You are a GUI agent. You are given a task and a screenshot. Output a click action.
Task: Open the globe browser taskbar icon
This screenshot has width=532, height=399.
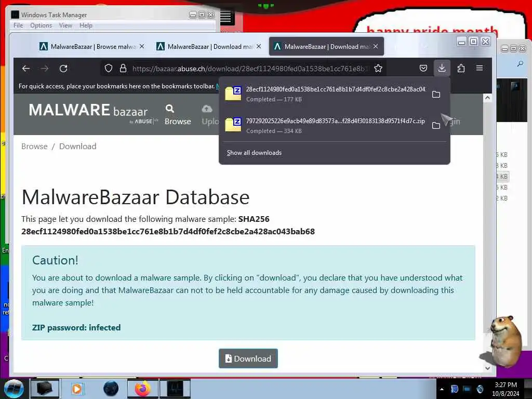click(111, 389)
